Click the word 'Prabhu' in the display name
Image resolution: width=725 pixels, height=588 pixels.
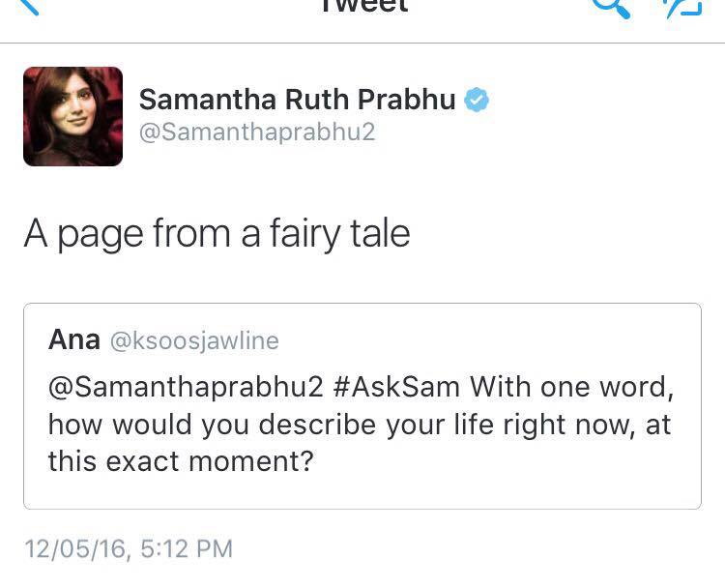405,100
